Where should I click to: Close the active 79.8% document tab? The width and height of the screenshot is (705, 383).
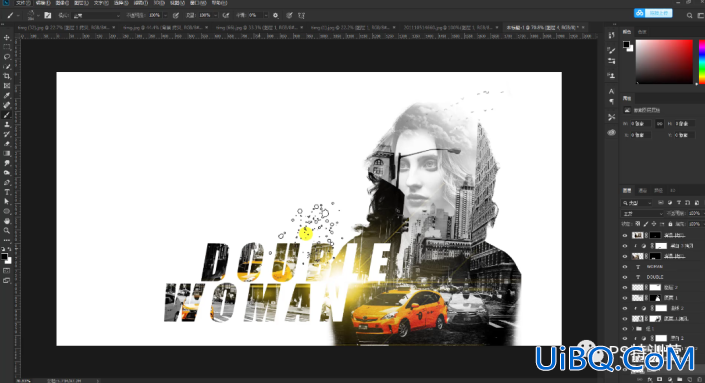[x=584, y=27]
